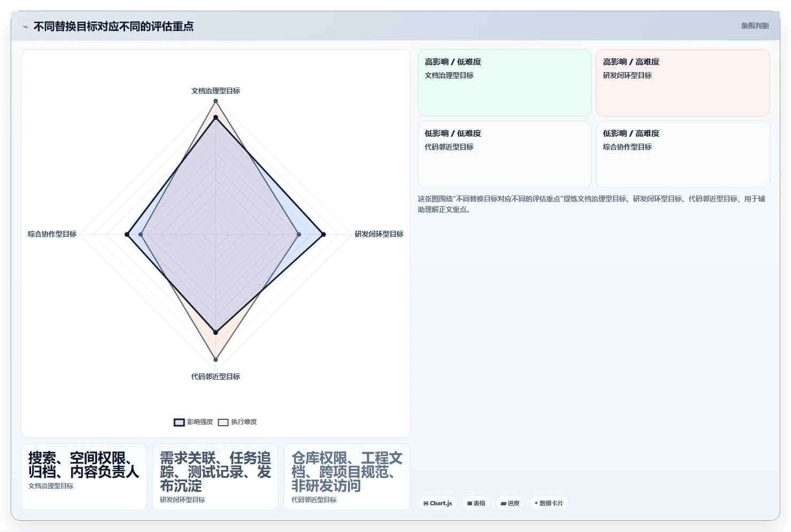Click the 执行难度 point on the 综合协作型目标 axis

coord(141,234)
